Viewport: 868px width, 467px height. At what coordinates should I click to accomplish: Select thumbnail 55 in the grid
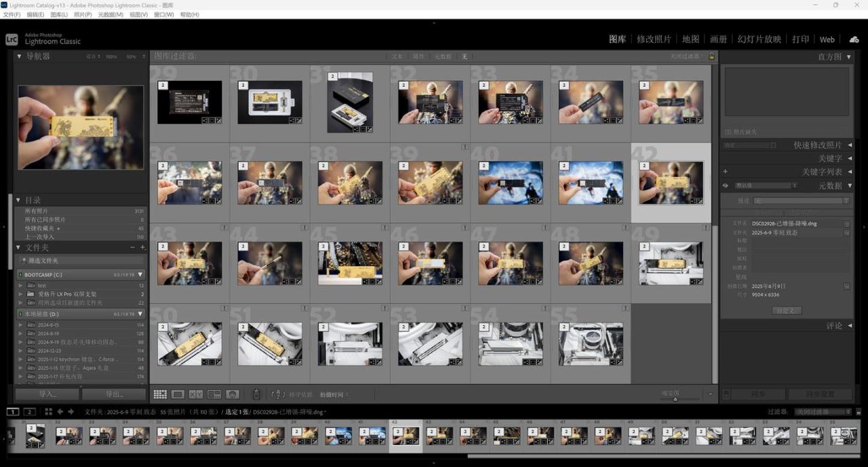click(591, 344)
